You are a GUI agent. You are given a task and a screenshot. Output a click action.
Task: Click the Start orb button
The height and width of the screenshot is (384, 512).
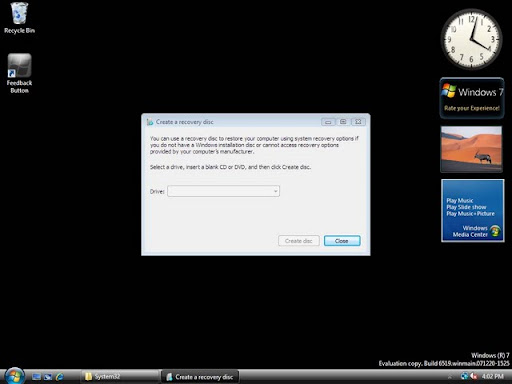pos(14,376)
